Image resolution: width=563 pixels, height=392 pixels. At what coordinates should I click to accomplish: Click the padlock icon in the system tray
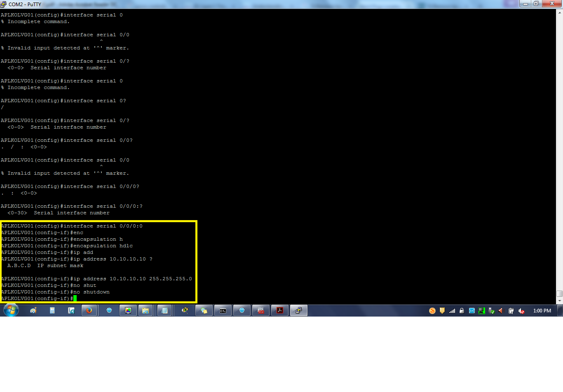point(462,310)
